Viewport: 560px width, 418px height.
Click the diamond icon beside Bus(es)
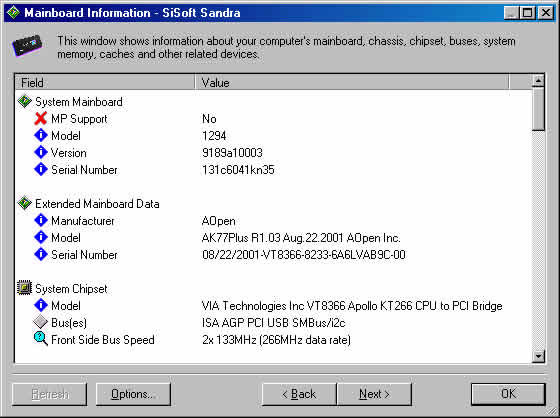[41, 322]
